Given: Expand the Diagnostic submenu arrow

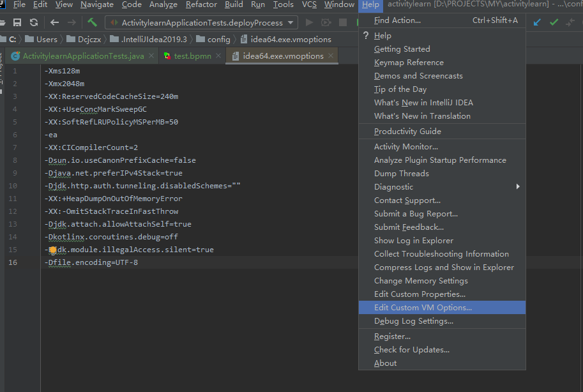Looking at the screenshot, I should (518, 186).
